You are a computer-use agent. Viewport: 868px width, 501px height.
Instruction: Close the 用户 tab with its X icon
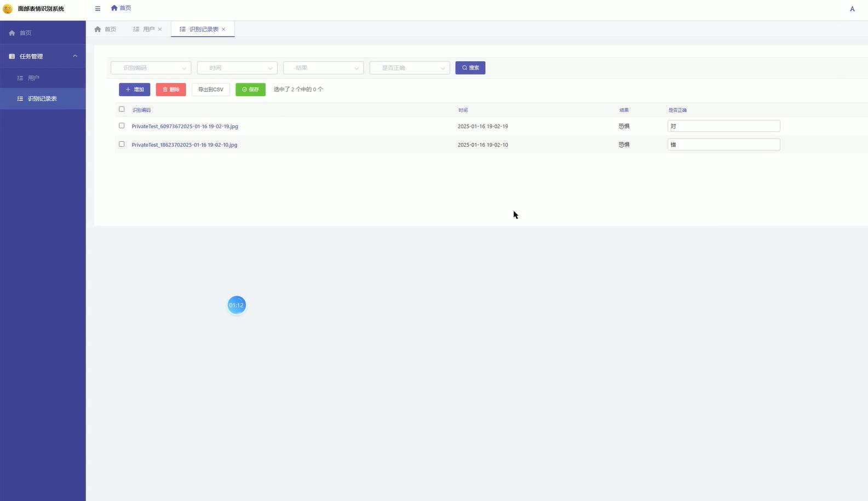tap(160, 30)
